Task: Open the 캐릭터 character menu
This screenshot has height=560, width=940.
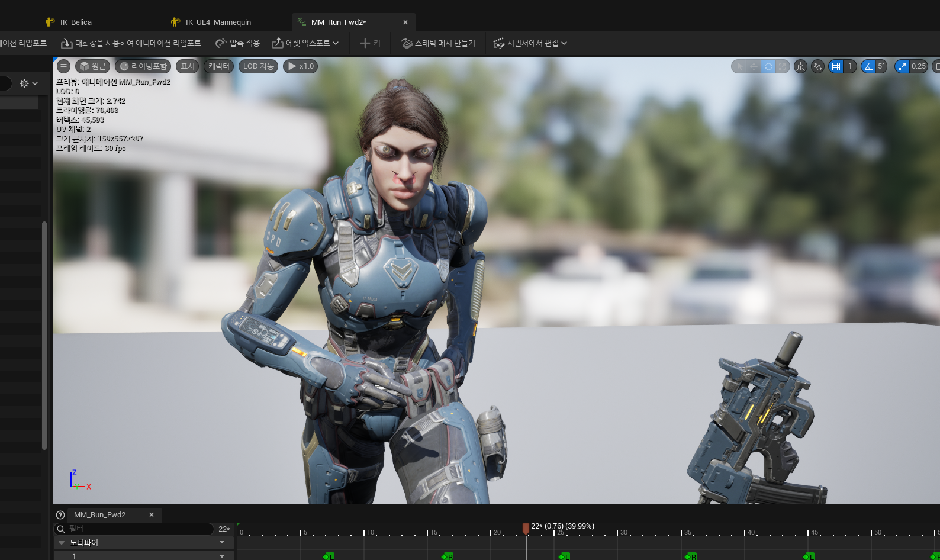Action: click(219, 66)
